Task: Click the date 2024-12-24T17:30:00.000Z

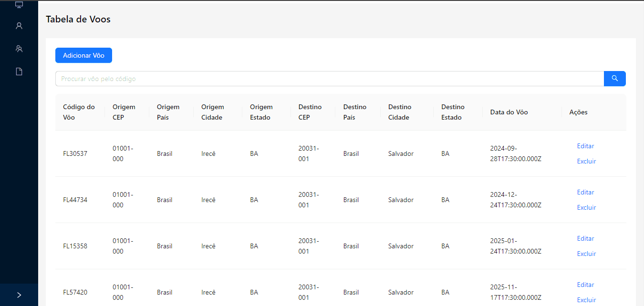Action: [x=516, y=200]
